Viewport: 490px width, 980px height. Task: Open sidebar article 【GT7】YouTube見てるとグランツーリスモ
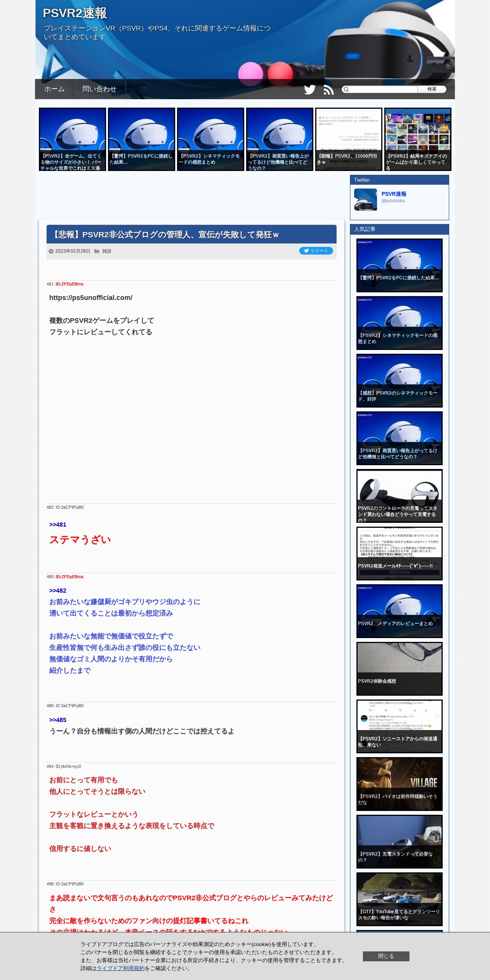coord(400,899)
